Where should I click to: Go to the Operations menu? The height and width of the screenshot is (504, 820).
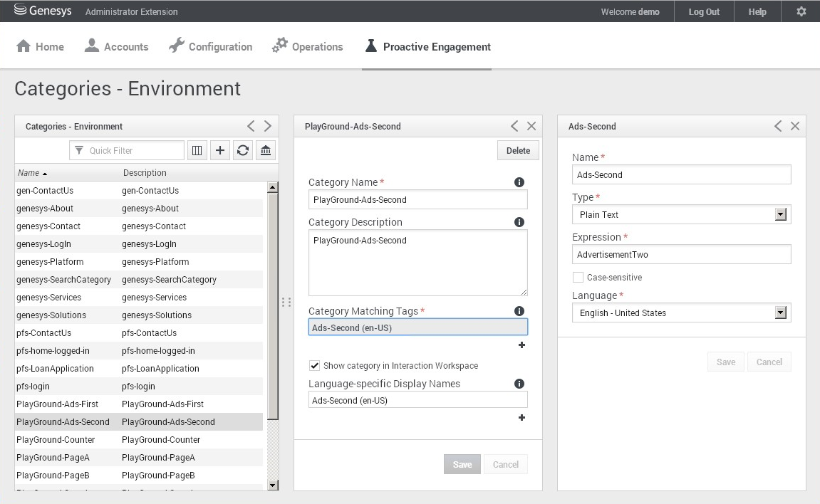(x=308, y=47)
